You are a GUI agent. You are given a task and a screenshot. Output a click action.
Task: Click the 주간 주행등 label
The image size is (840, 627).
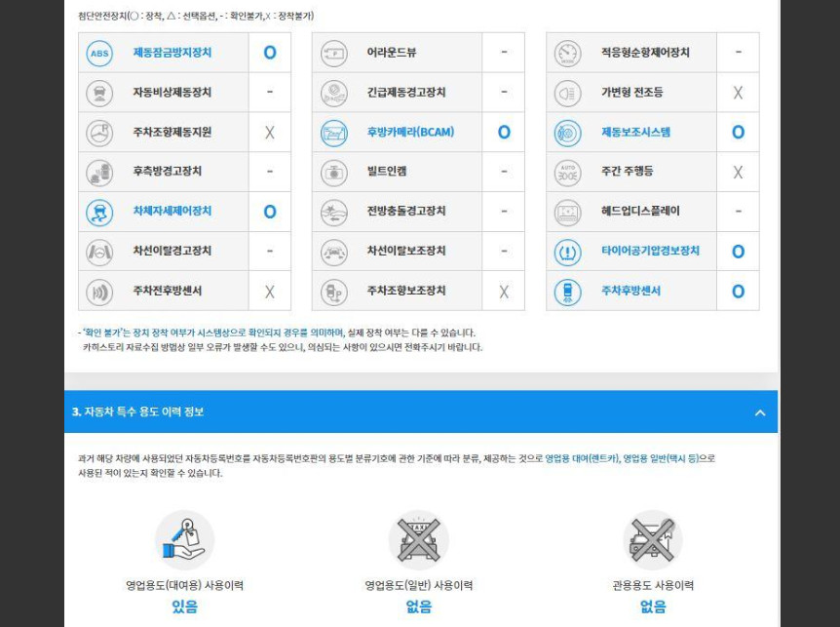(627, 172)
